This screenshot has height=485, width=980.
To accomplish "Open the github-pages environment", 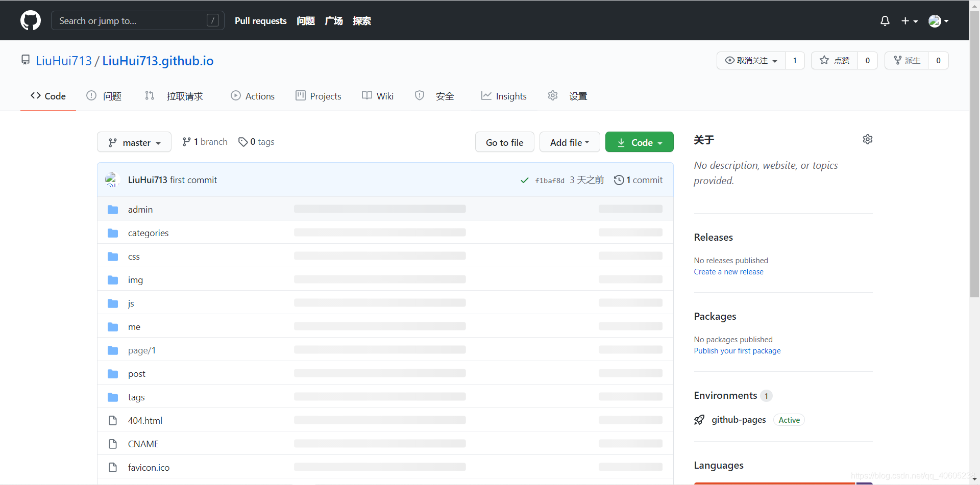I will coord(739,420).
